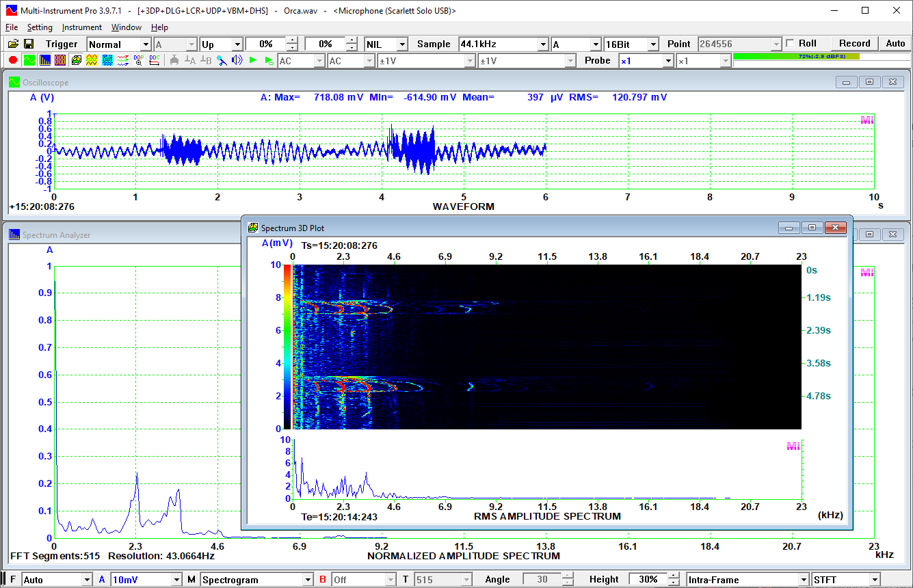
Task: Open the Spectrum Analyzer instrument icon
Action: (44, 60)
